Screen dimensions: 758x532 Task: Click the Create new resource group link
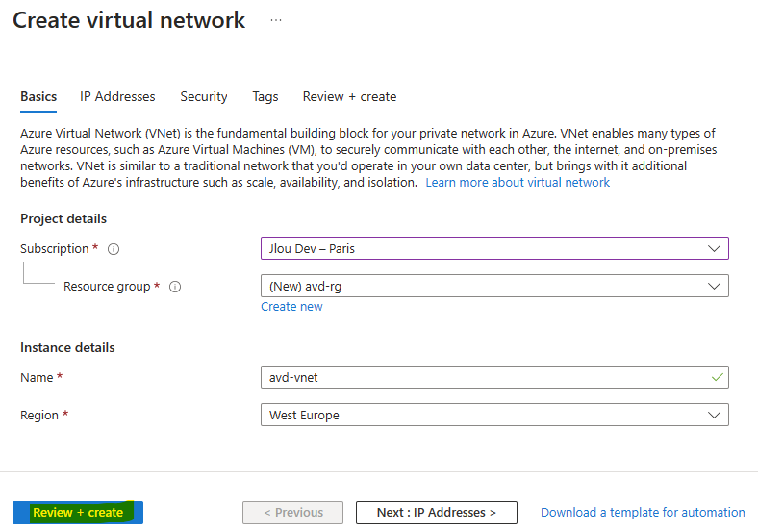291,307
